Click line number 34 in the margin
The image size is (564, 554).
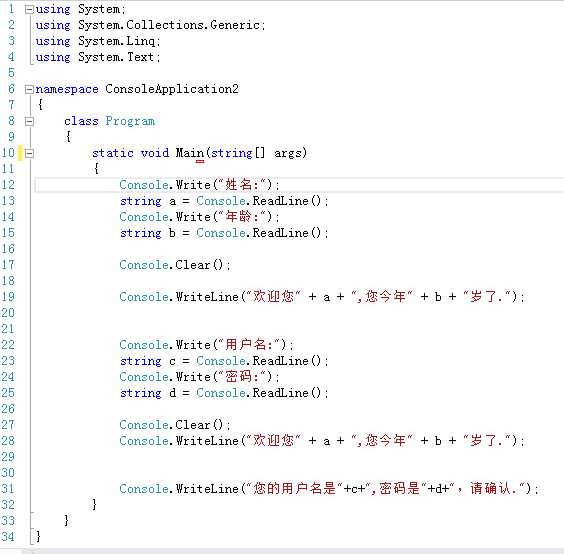(x=8, y=537)
